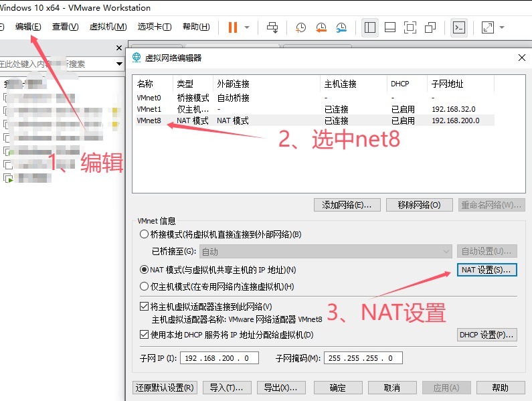532x401 pixels.
Task: Expand the stretch view dropdown arrow
Action: pyautogui.click(x=502, y=27)
